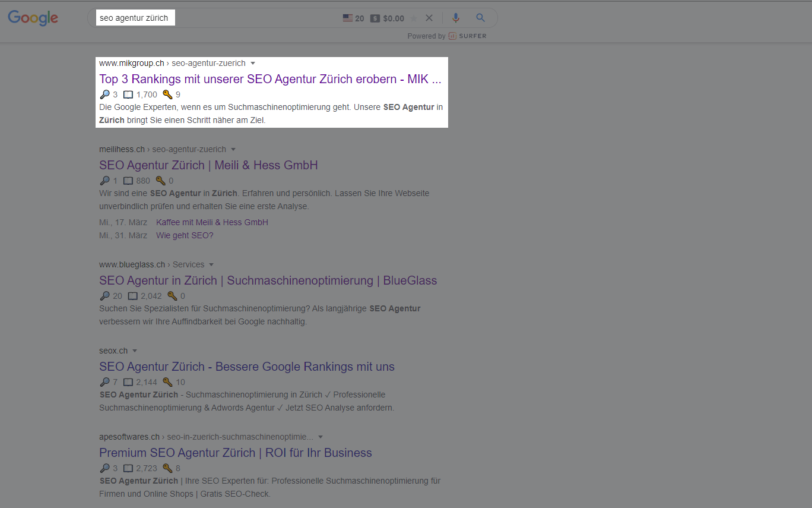Click magnifier traffic icon under seox.ch result
This screenshot has width=812, height=508.
click(104, 382)
